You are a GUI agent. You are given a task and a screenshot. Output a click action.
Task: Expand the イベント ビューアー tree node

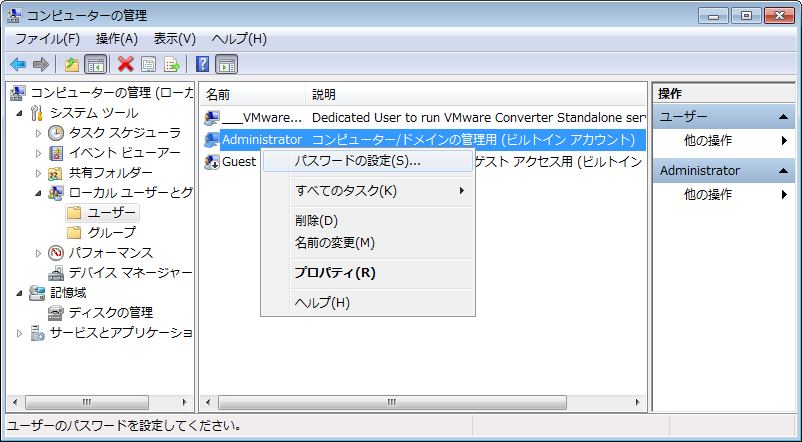coord(38,153)
